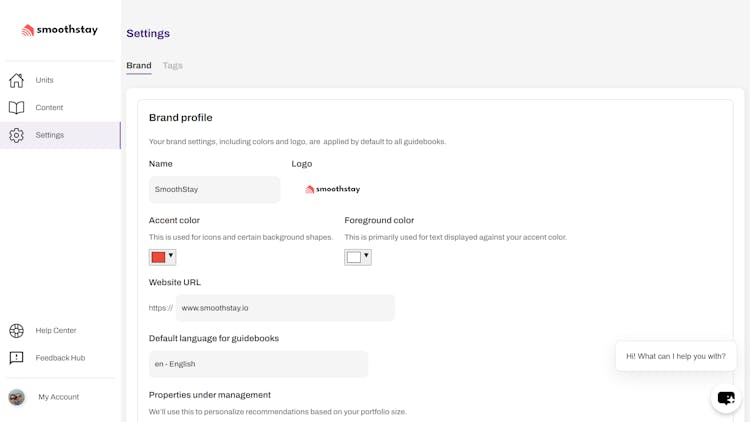Pick the white foreground color swatch
This screenshot has width=750, height=422.
[x=354, y=257]
